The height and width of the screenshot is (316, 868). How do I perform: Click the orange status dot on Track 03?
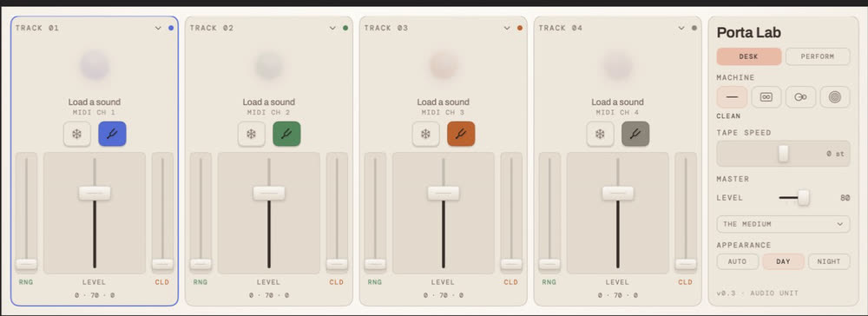pos(520,28)
